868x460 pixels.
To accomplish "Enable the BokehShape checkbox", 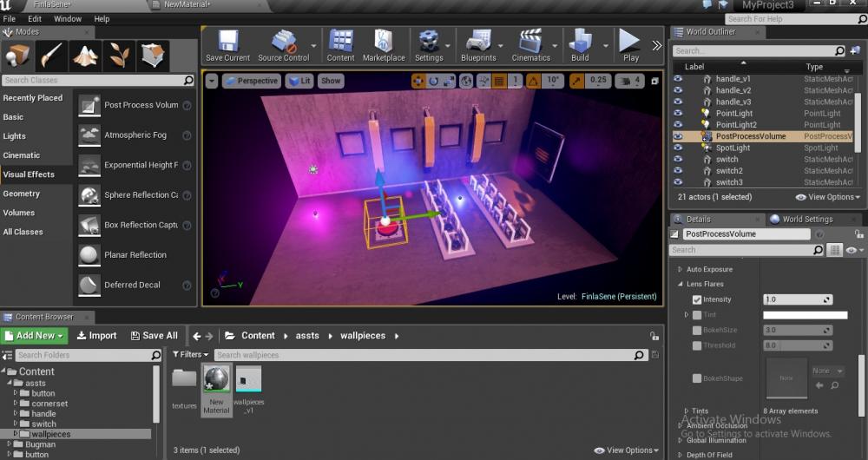I will pyautogui.click(x=697, y=378).
